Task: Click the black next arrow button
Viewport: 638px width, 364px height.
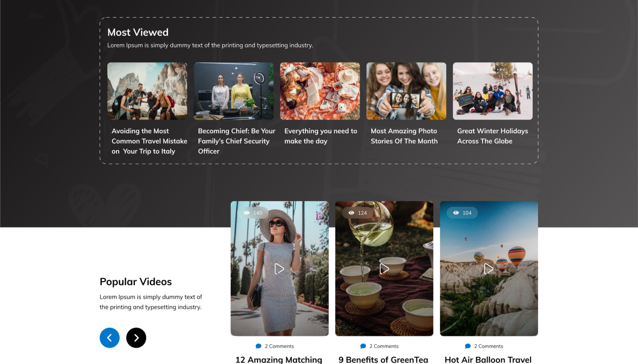Action: pyautogui.click(x=136, y=338)
